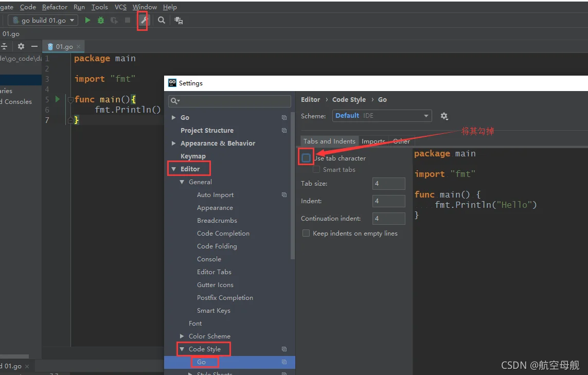Run the go build 01.go configuration

point(87,20)
